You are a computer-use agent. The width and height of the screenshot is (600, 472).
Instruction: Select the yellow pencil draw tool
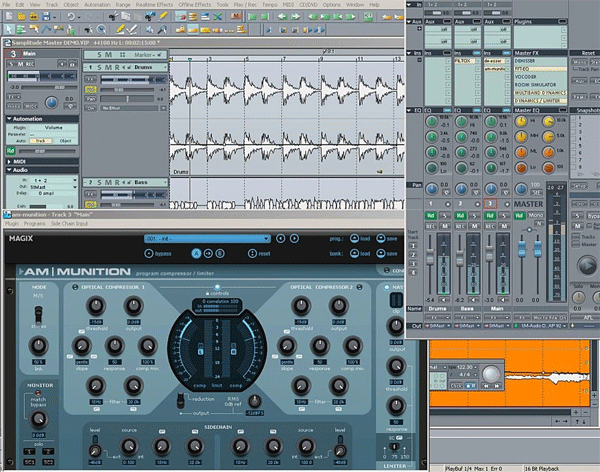tap(120, 29)
